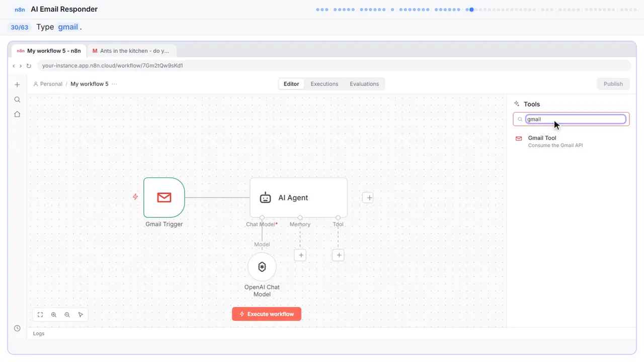The image size is (644, 362).
Task: Open the Personal project breadcrumb
Action: pyautogui.click(x=48, y=84)
